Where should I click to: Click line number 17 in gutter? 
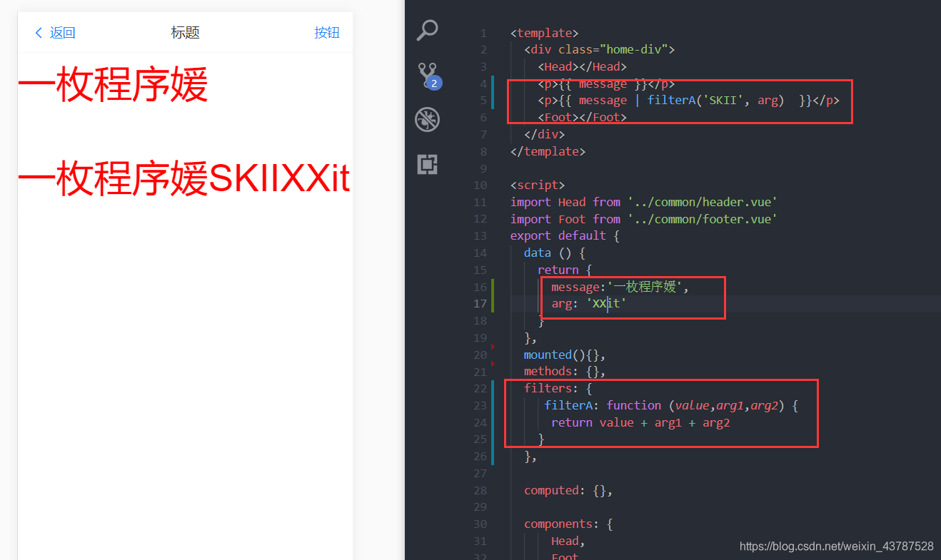tap(480, 304)
